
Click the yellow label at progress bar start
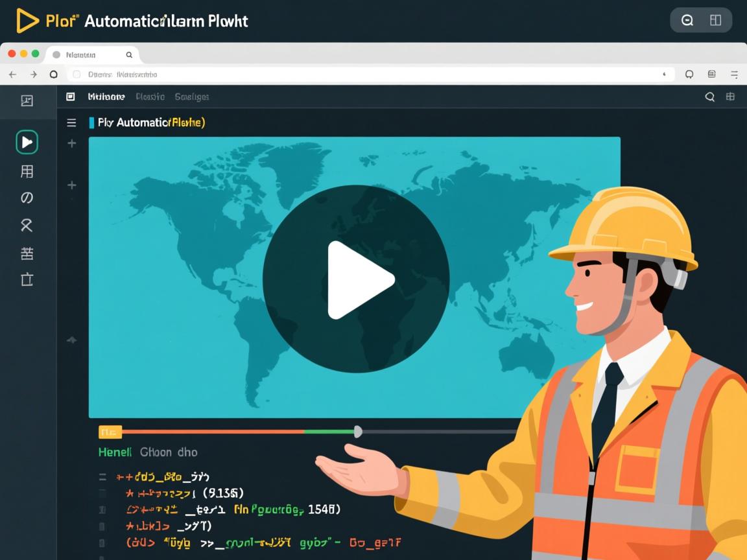pyautogui.click(x=110, y=432)
